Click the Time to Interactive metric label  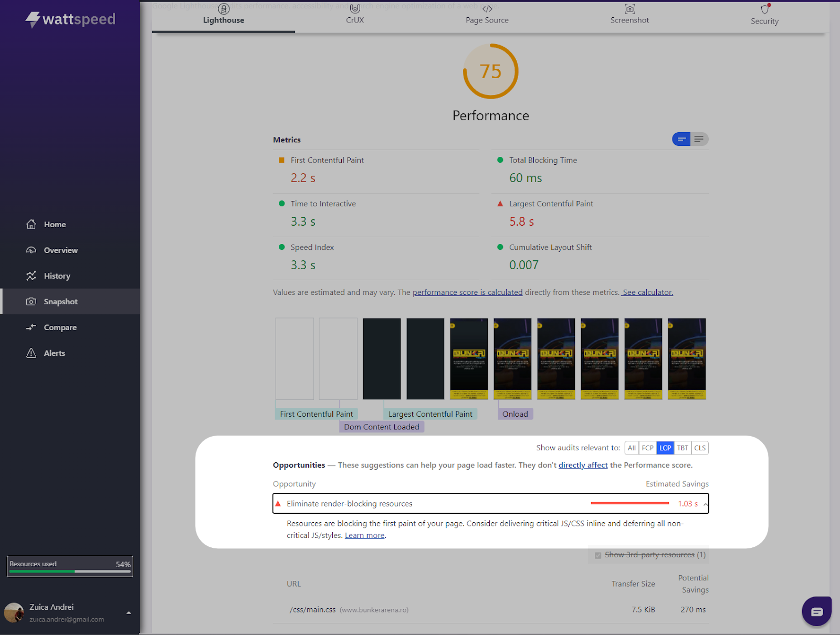pos(323,204)
